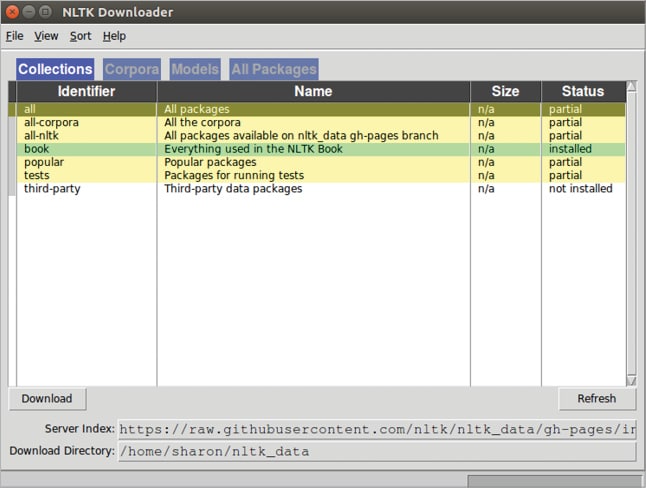The image size is (646, 488).
Task: Click in the Download Directory field
Action: [x=377, y=451]
